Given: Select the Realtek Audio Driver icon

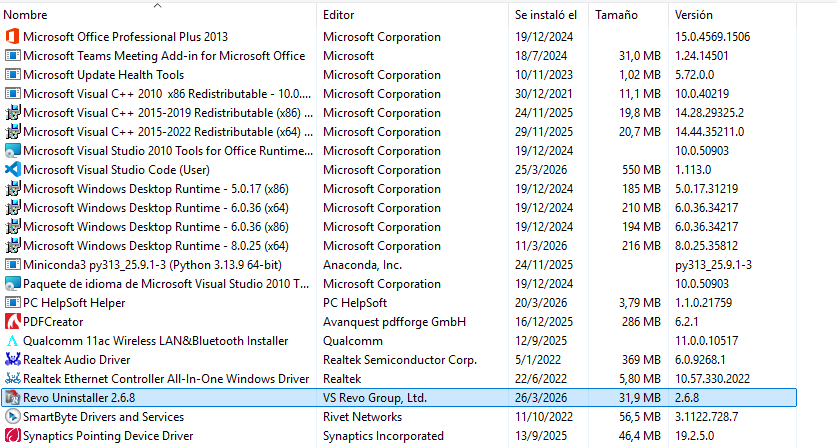Looking at the screenshot, I should (x=12, y=360).
